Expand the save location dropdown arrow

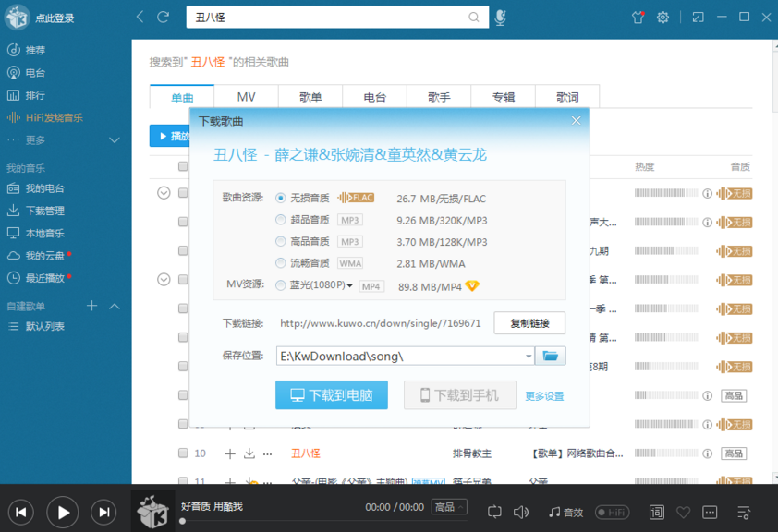point(529,356)
